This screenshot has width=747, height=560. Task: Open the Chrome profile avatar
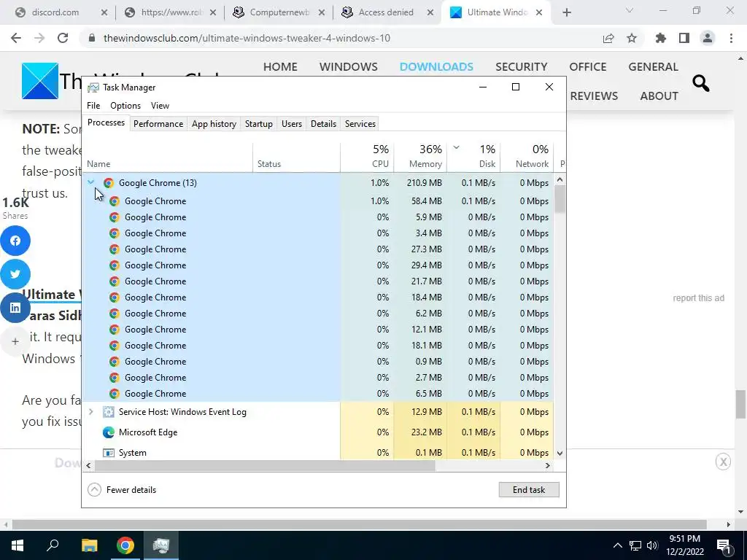click(x=708, y=38)
